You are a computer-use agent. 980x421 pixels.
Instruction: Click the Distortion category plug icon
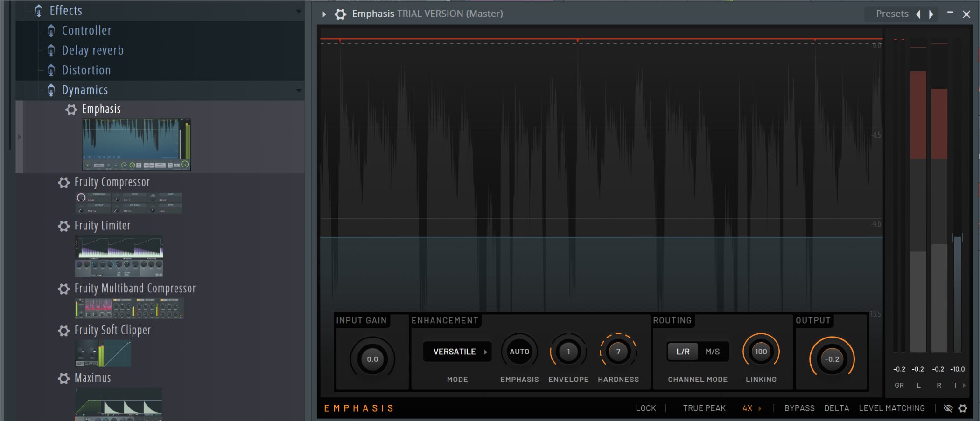point(51,70)
